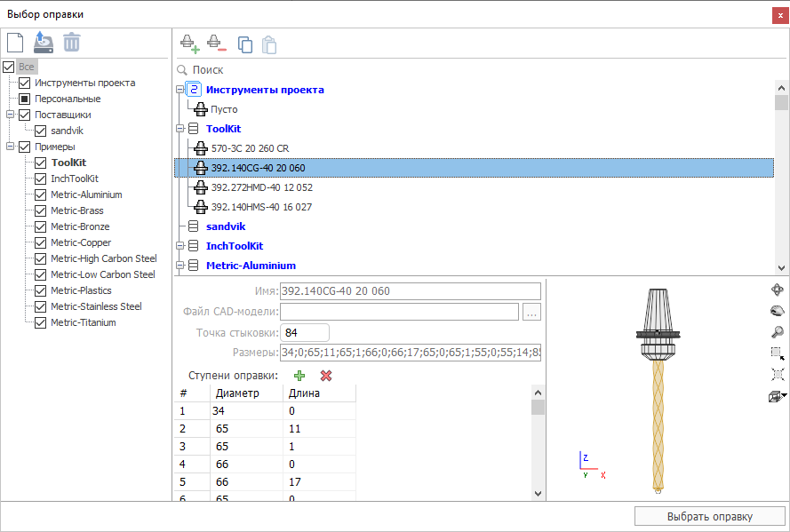Add a holder step with green plus
Screen dimensions: 790x532
coord(299,376)
